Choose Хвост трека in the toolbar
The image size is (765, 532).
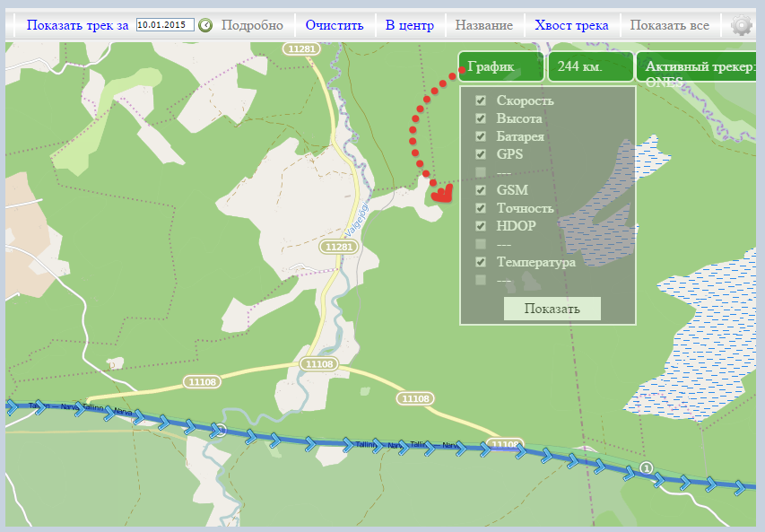[x=571, y=25]
